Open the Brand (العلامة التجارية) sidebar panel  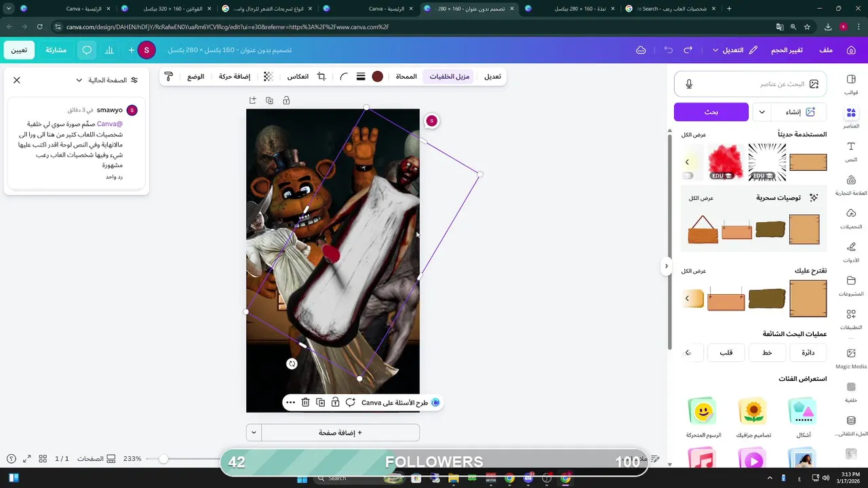[851, 184]
